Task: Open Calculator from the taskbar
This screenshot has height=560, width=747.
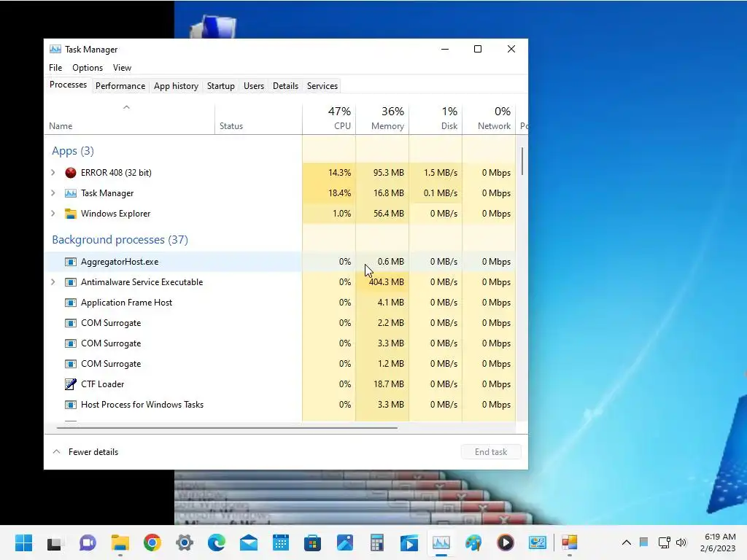Action: click(x=377, y=542)
